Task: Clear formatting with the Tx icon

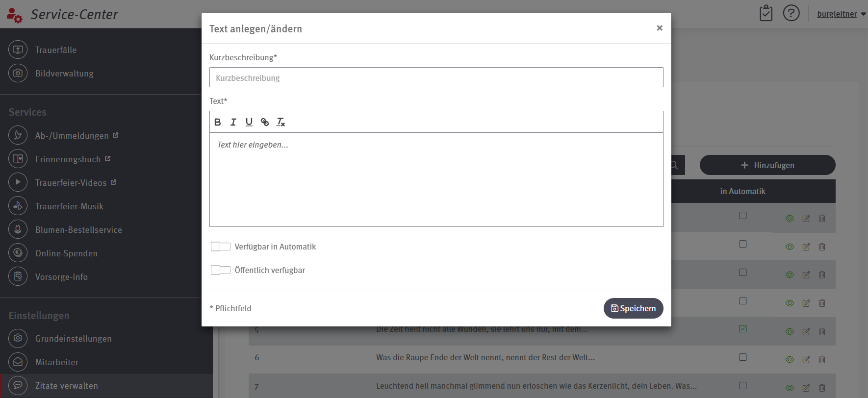Action: tap(281, 122)
